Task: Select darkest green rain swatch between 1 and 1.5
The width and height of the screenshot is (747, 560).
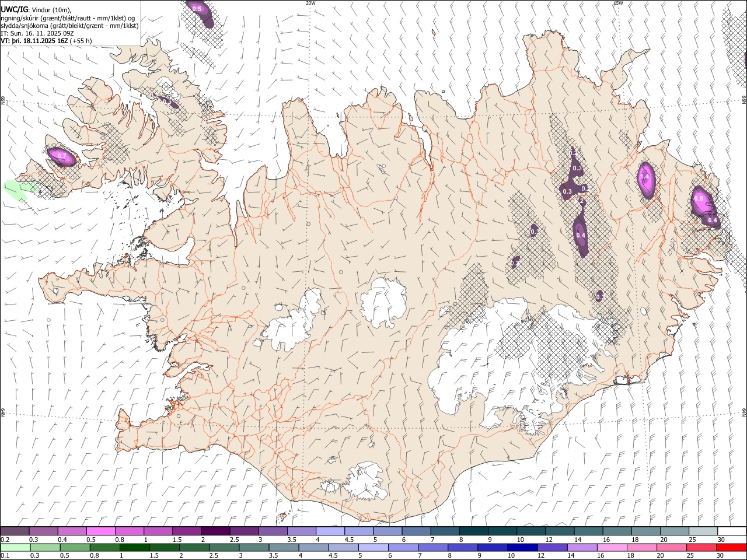Action: pyautogui.click(x=134, y=547)
